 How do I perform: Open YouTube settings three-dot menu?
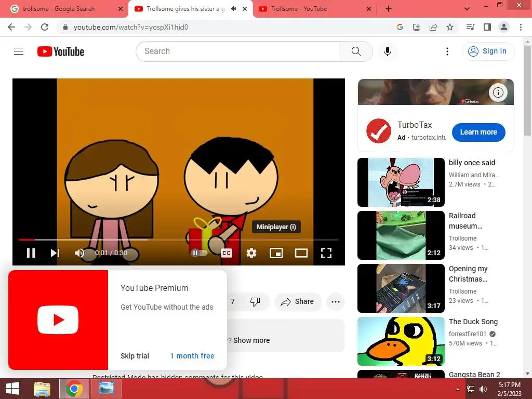click(447, 51)
